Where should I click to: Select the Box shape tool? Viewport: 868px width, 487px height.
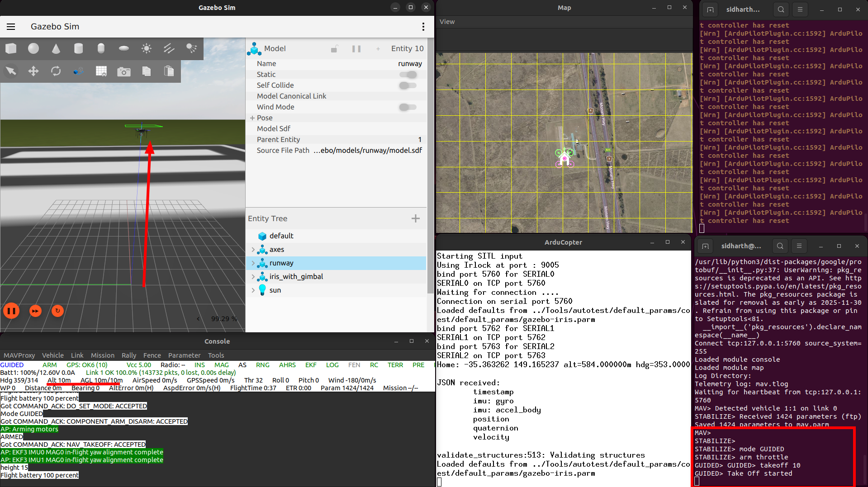[x=11, y=48]
